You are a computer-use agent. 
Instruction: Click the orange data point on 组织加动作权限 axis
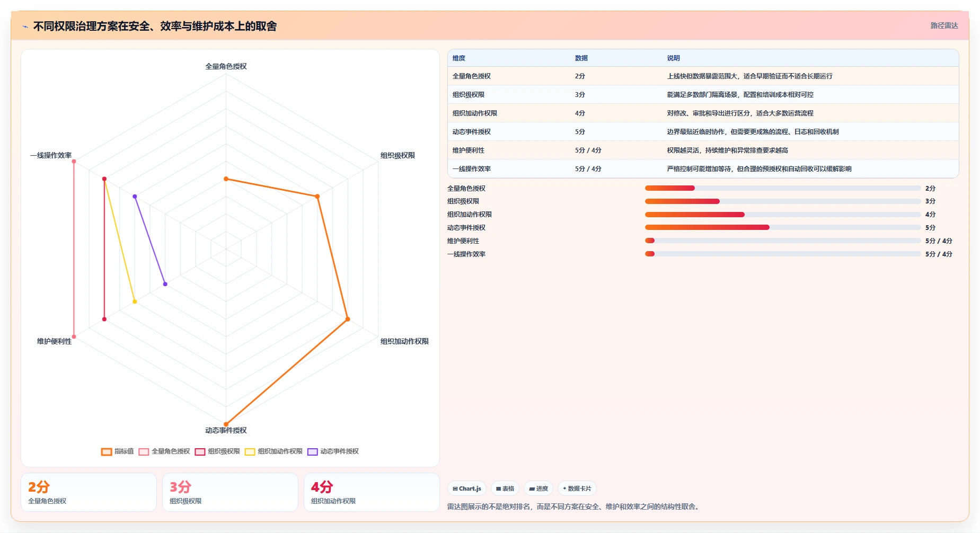348,319
